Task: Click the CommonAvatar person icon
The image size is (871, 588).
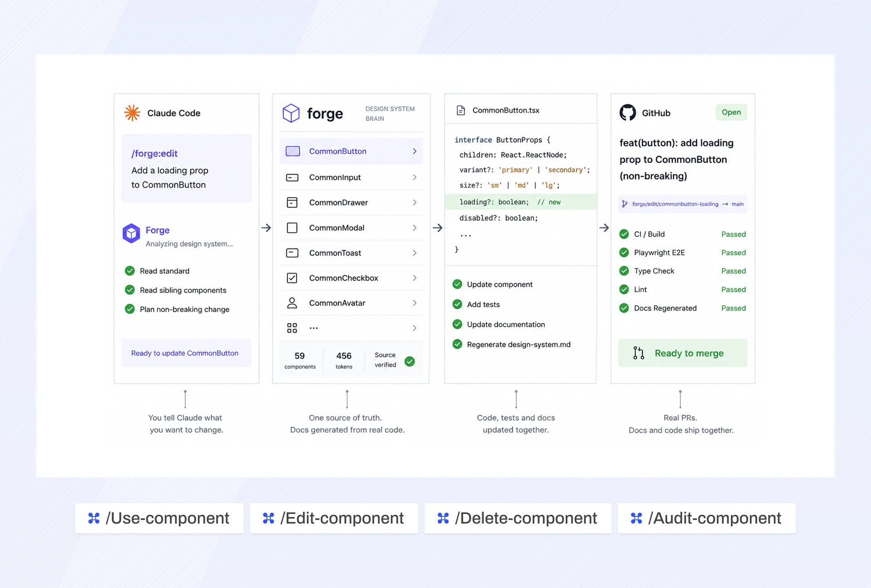Action: tap(292, 303)
